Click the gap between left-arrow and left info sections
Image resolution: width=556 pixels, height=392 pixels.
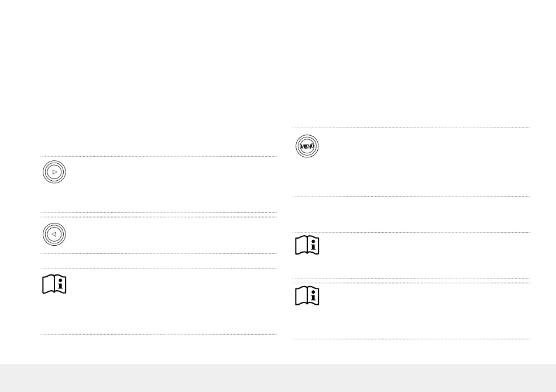[158, 261]
